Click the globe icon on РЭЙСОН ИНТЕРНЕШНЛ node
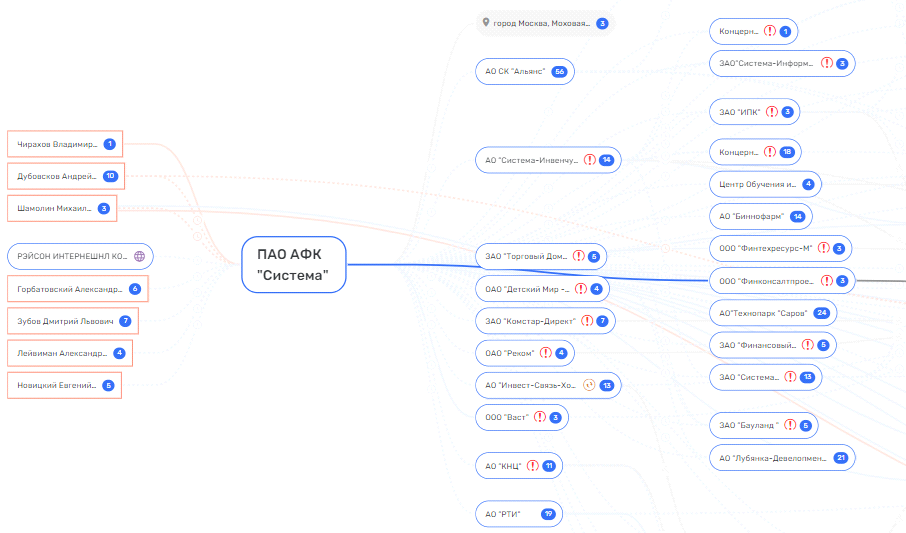This screenshot has width=906, height=533. [139, 256]
